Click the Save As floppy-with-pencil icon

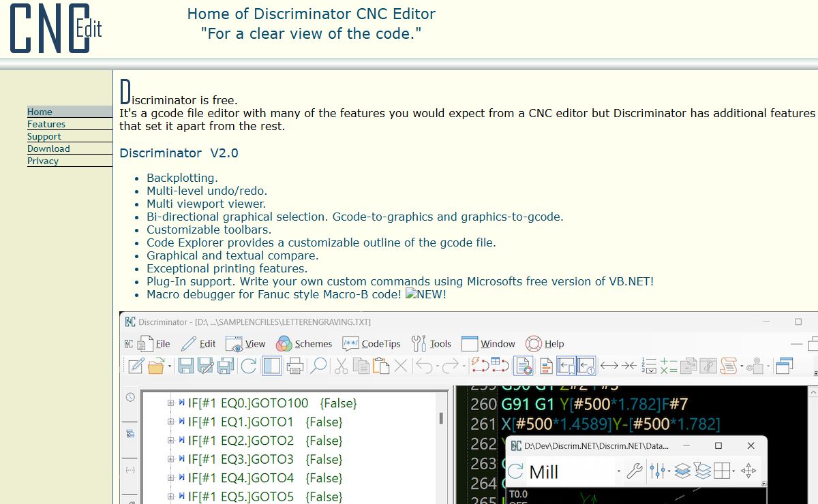(205, 366)
